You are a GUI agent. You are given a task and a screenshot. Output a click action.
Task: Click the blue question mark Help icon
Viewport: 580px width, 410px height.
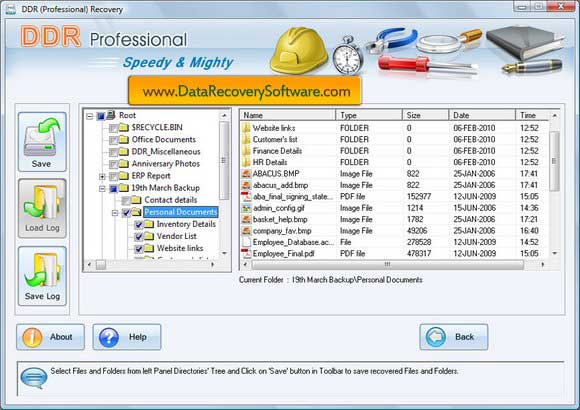click(109, 337)
